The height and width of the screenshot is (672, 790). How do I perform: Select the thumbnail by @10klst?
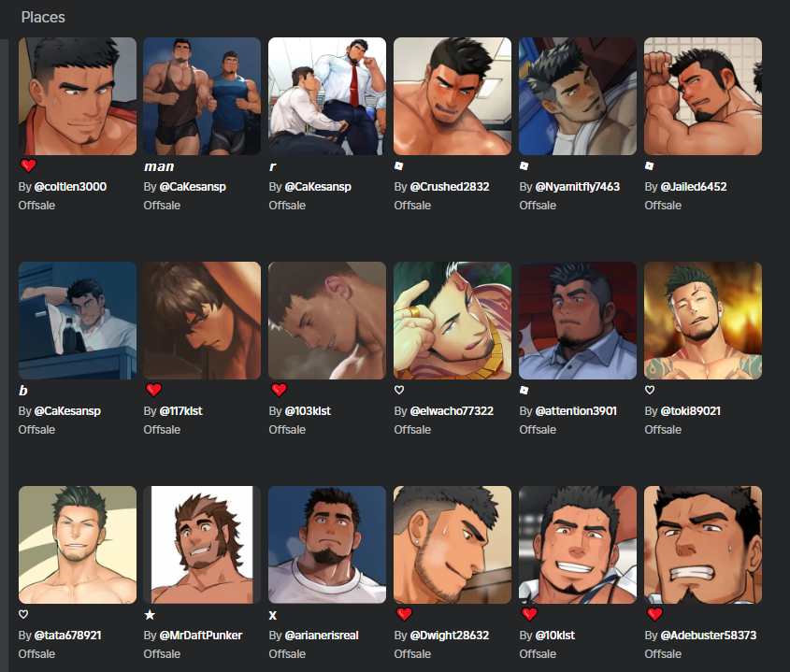578,545
